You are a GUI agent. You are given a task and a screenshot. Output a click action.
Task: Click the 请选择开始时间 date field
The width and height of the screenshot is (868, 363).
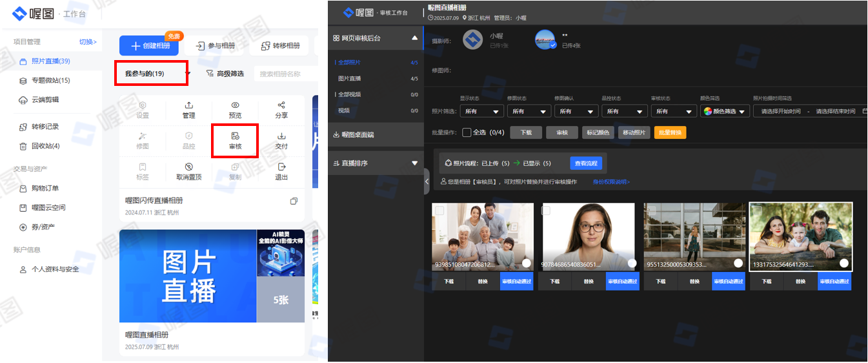click(781, 111)
